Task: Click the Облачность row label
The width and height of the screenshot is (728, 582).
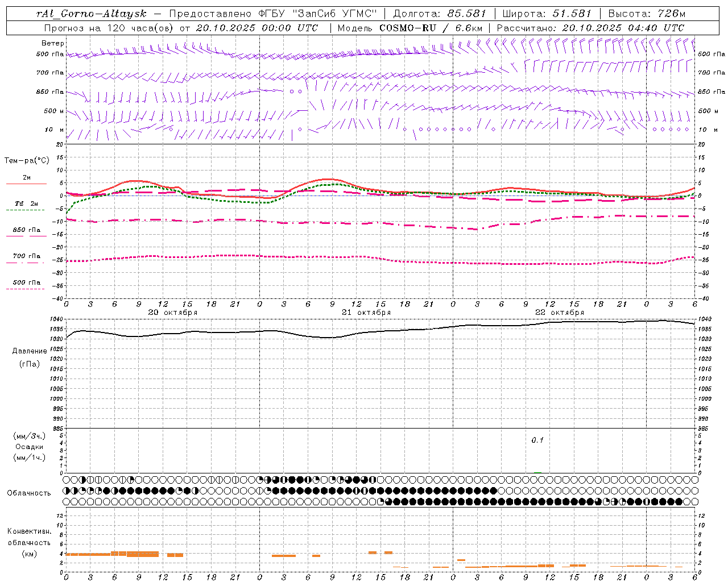Action: [x=29, y=493]
